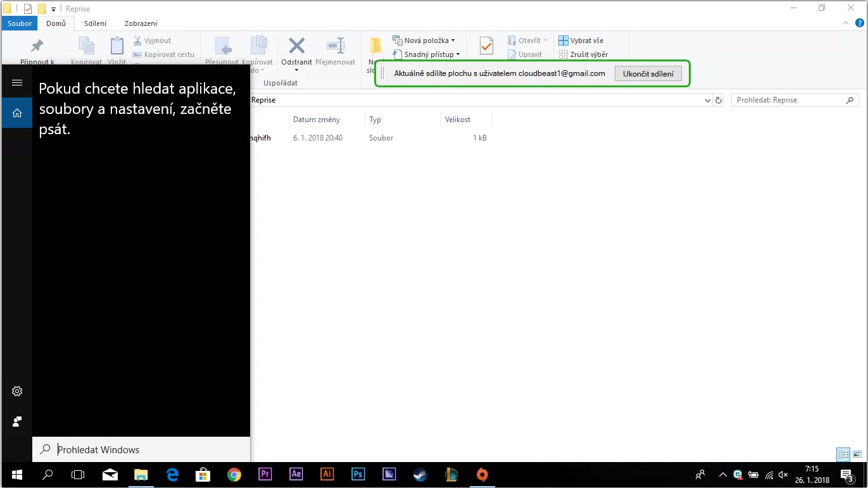
Task: Switch to the Zobrazení ribbon tab
Action: tap(141, 23)
